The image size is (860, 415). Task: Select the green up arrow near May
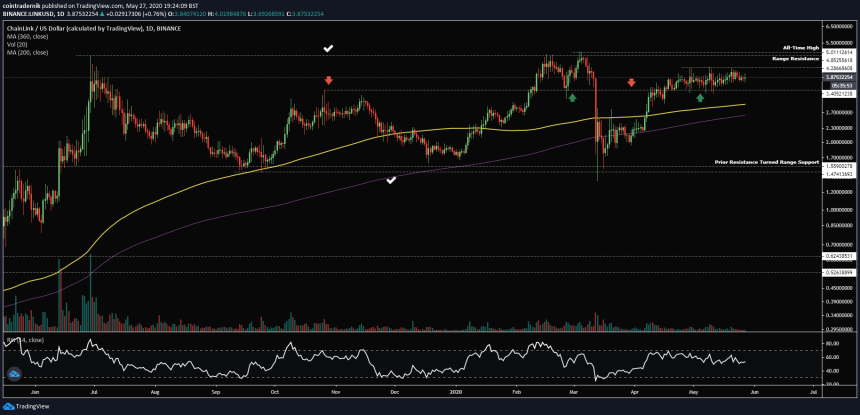pos(700,98)
